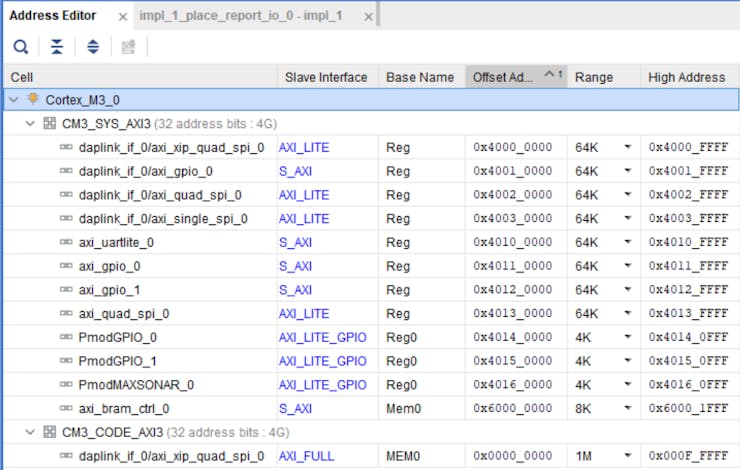Open Range dropdown for axi_single_spi_0 row
Viewport: 740px width, 470px height.
628,218
